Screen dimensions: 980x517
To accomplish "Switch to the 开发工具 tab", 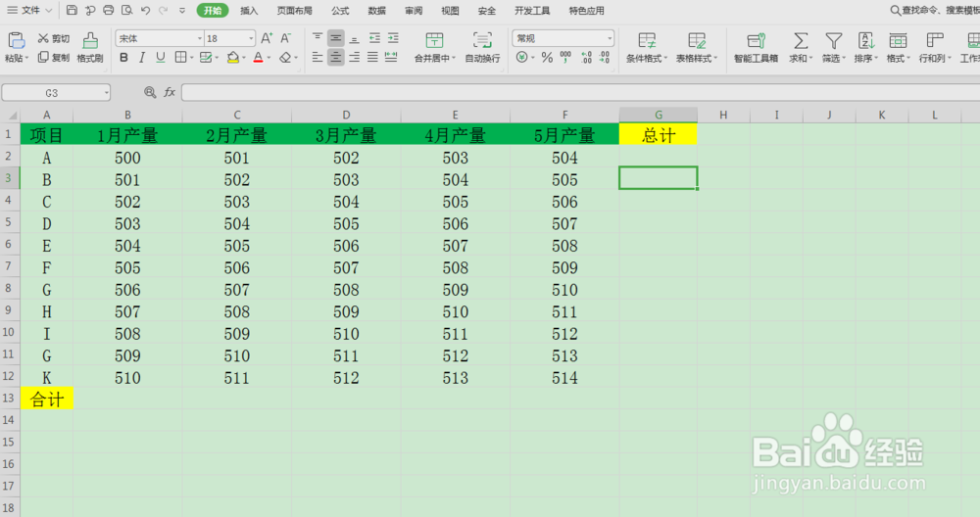I will tap(532, 11).
